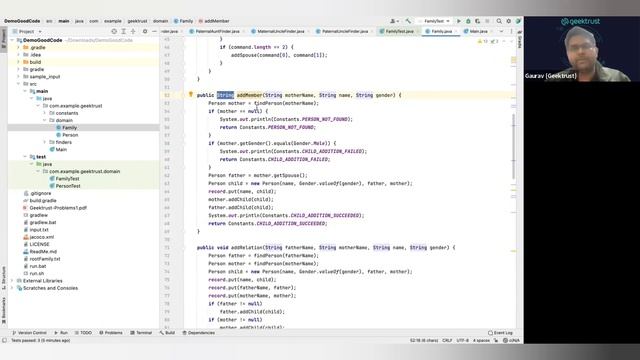Image resolution: width=640 pixels, height=360 pixels.
Task: Select Opened File target icon in the Project panel
Action: tap(114, 31)
